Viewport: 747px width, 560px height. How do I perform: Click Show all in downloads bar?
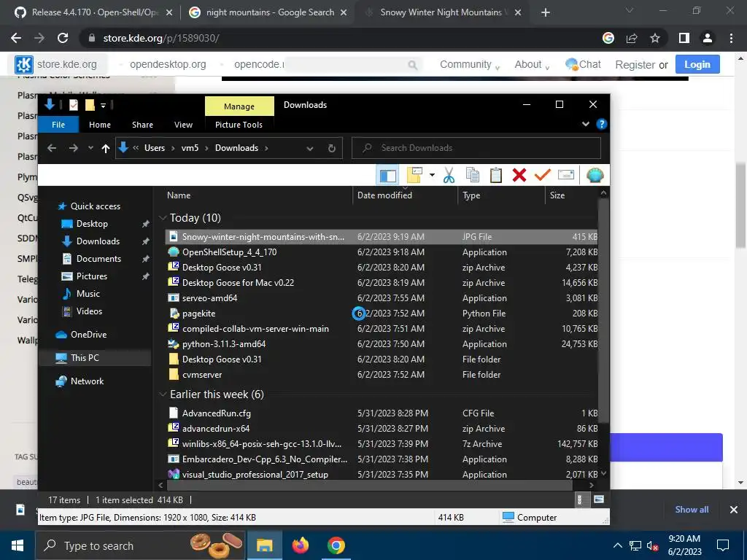[692, 510]
